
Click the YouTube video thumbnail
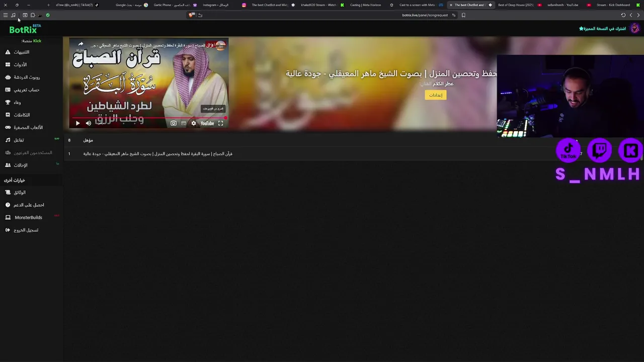click(x=149, y=83)
